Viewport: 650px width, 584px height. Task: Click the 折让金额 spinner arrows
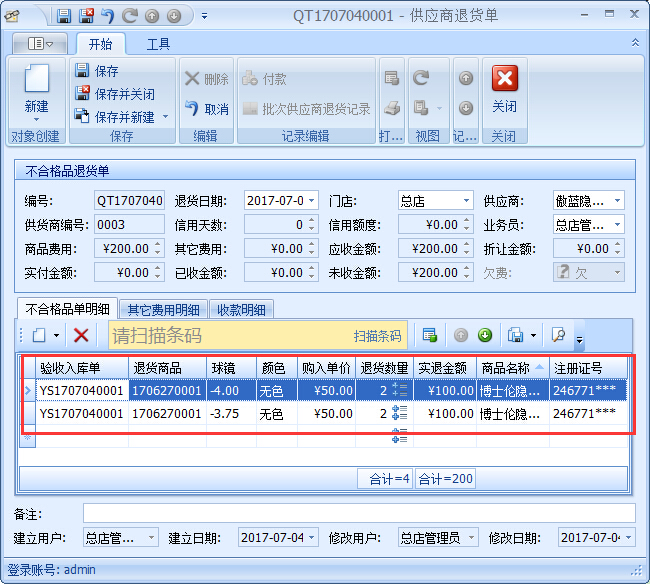pyautogui.click(x=618, y=249)
